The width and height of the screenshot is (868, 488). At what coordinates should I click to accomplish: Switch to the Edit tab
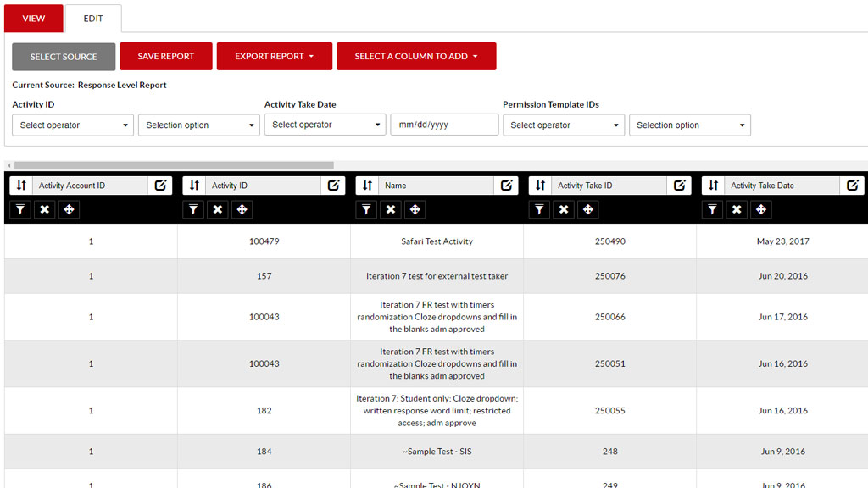[93, 19]
